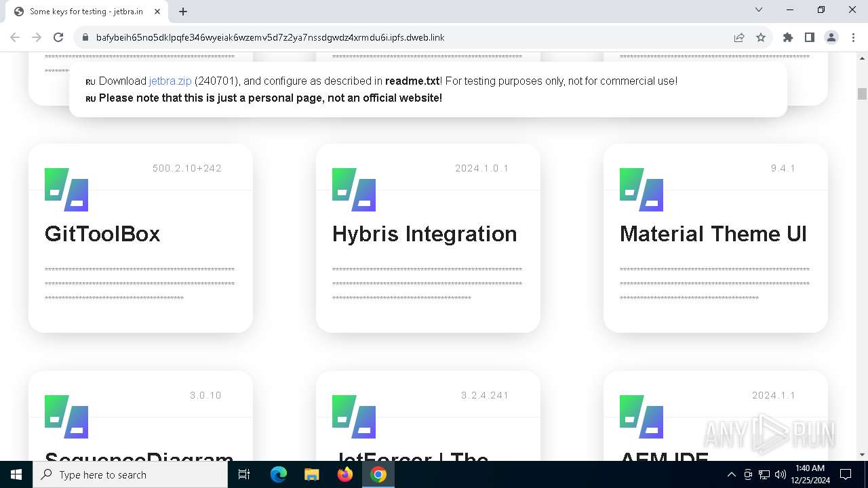Click scrollbar down arrow
Screen dimensions: 868x488
click(x=862, y=455)
